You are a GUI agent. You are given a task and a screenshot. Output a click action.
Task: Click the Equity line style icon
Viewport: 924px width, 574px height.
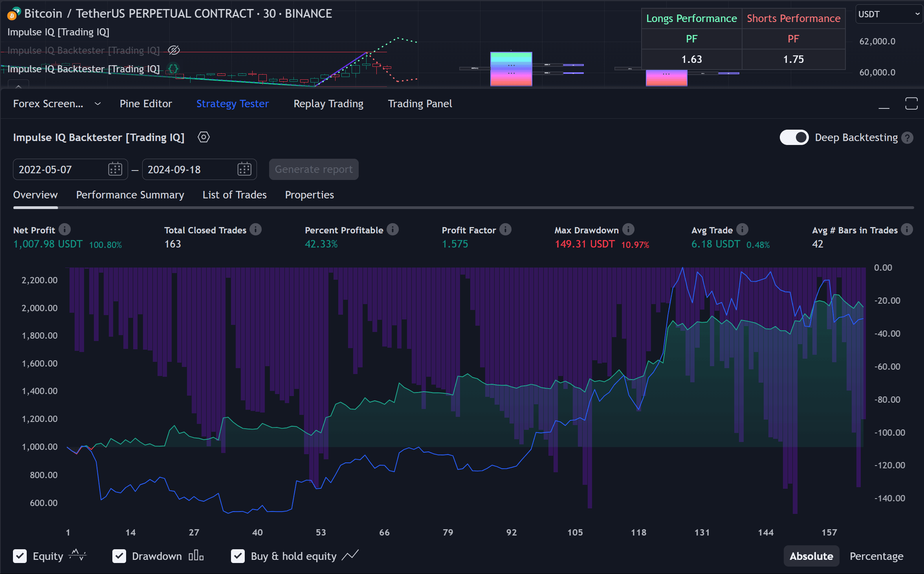pyautogui.click(x=77, y=556)
